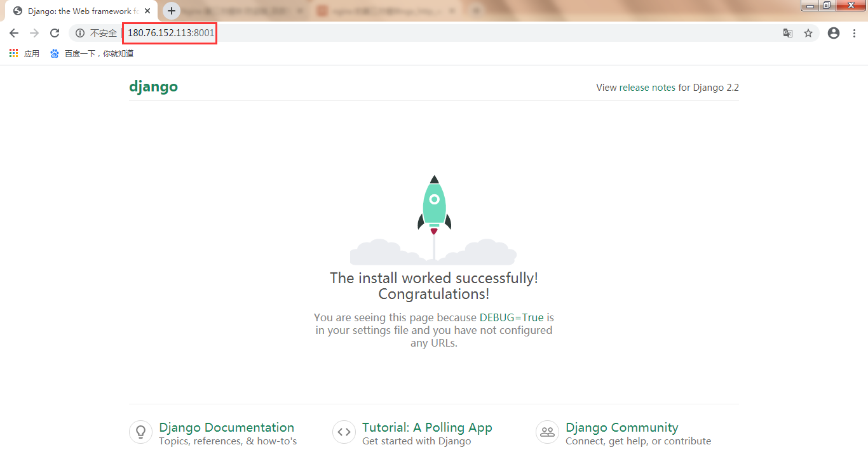
Task: Go back to the previous page
Action: (x=14, y=33)
